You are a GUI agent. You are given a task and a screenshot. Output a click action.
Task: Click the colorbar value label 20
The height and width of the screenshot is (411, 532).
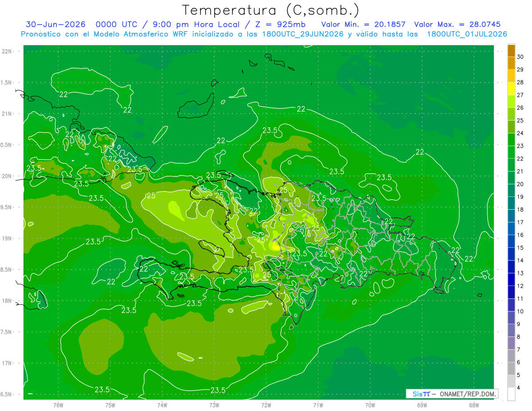click(x=520, y=184)
